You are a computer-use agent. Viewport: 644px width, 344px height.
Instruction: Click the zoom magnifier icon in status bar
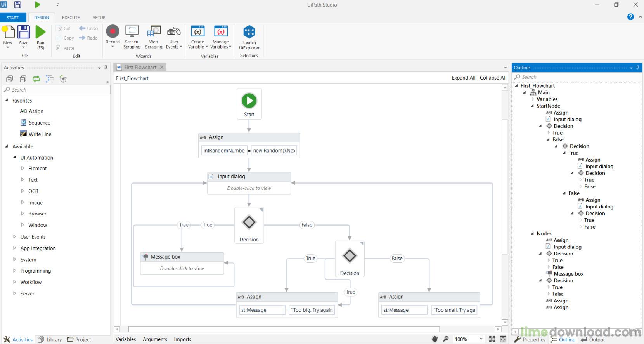pyautogui.click(x=446, y=339)
